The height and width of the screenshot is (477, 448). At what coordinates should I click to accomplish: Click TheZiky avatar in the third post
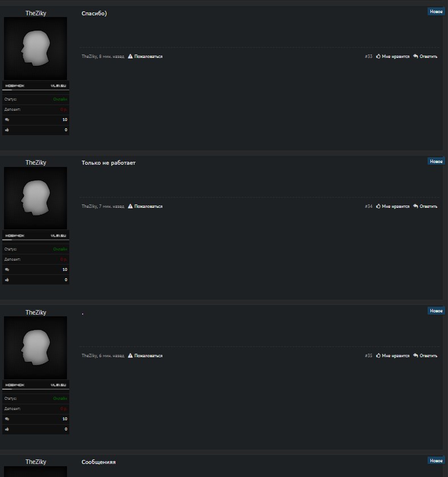(35, 348)
